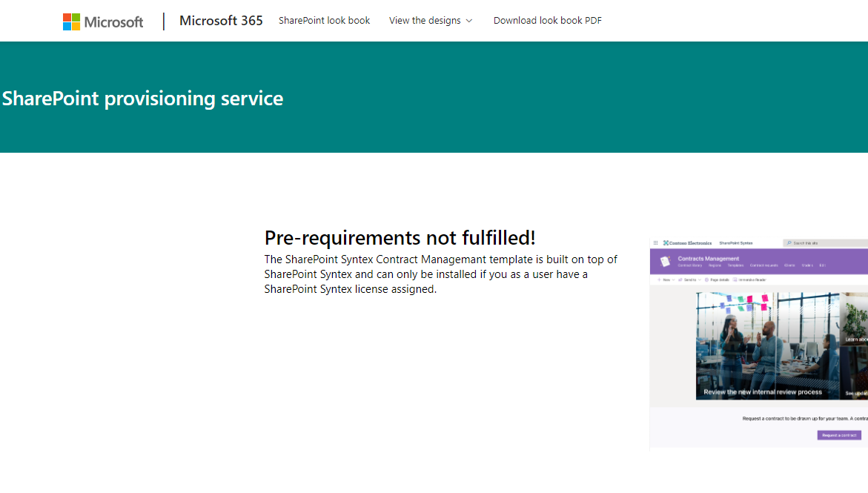Click the Search this site field
The image size is (868, 493).
(815, 242)
